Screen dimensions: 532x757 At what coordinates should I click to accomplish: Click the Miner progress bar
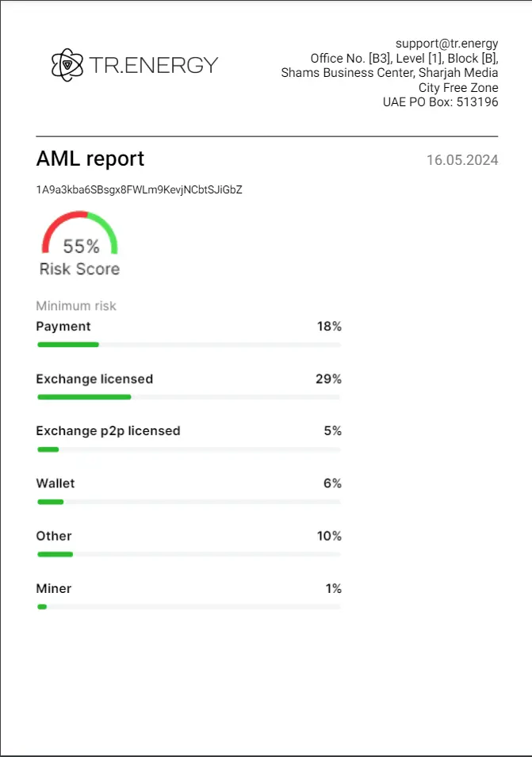(x=189, y=606)
